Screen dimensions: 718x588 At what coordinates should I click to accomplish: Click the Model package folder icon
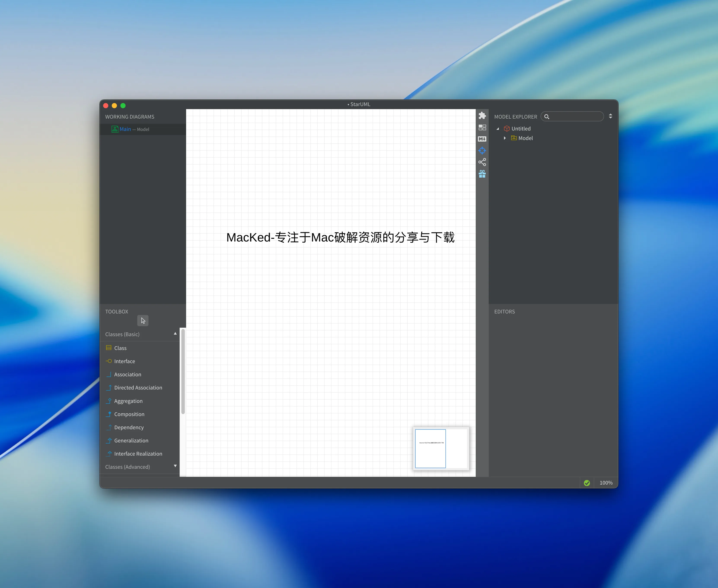click(x=514, y=138)
